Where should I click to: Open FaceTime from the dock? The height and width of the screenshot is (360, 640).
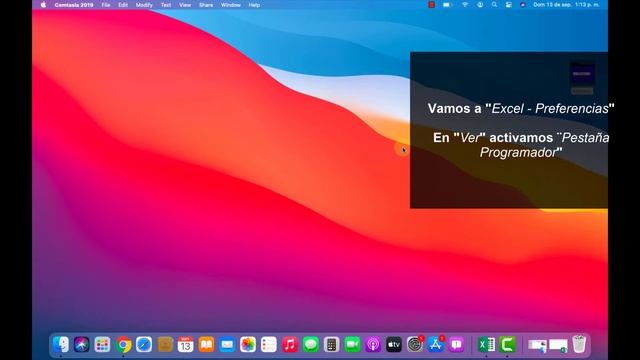point(352,345)
